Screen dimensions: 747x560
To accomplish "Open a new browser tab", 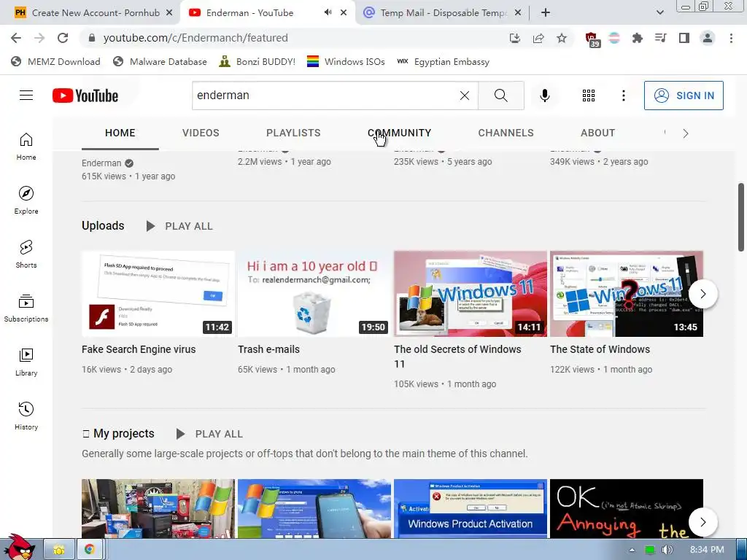I will (546, 13).
